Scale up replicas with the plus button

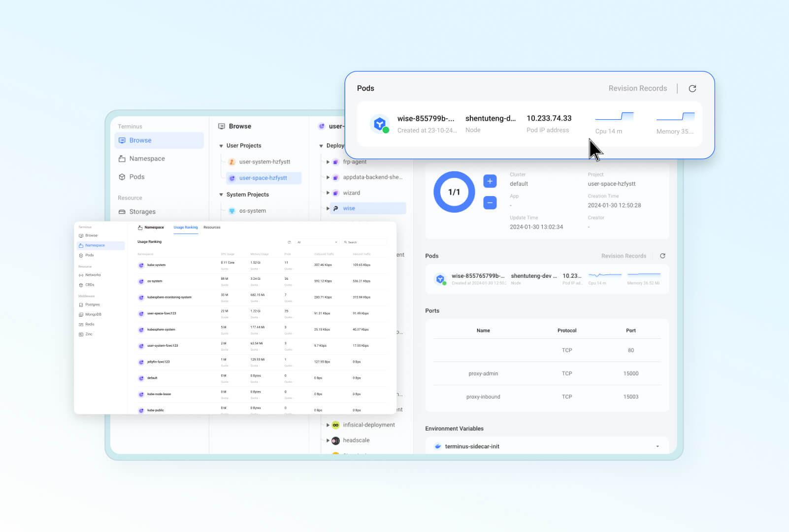point(490,181)
